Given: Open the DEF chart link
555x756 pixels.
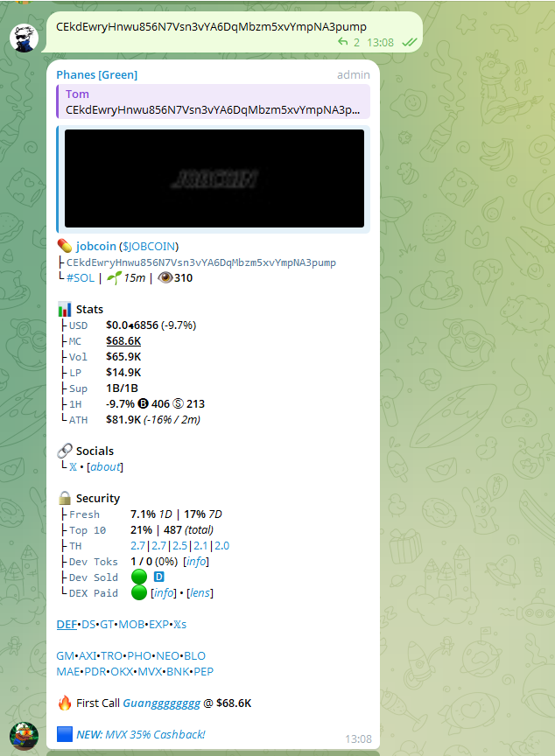Looking at the screenshot, I should [67, 624].
